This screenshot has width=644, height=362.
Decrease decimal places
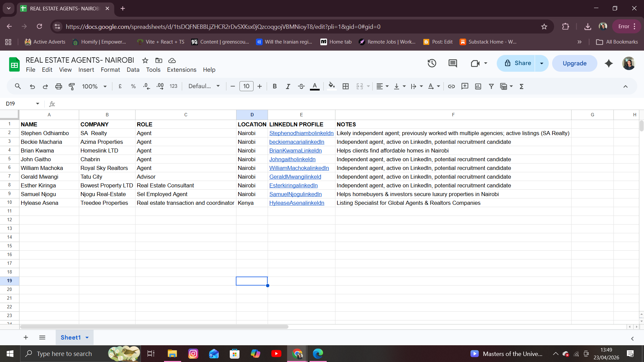147,86
